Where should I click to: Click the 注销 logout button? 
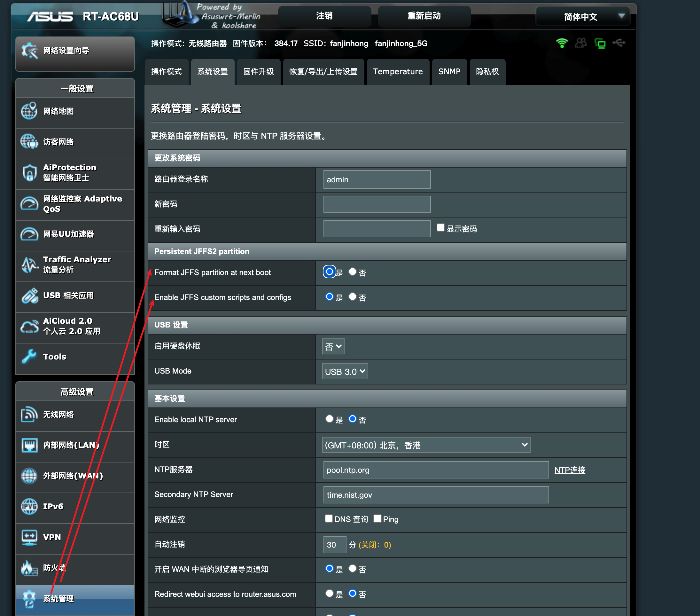point(324,16)
